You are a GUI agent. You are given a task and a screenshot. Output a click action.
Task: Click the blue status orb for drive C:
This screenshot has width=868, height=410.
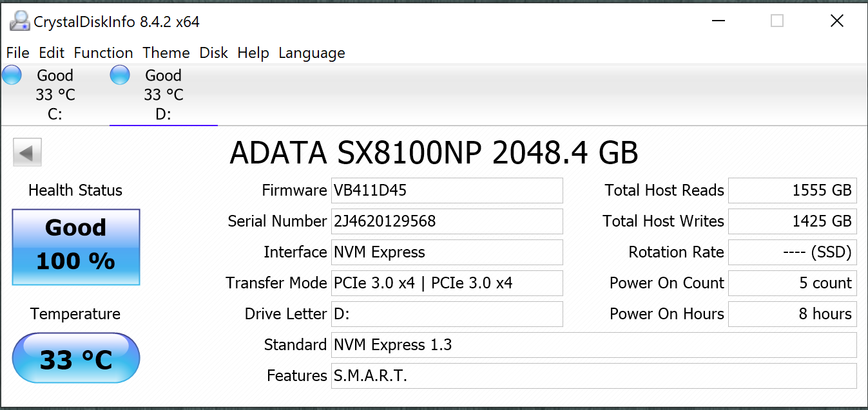[12, 75]
